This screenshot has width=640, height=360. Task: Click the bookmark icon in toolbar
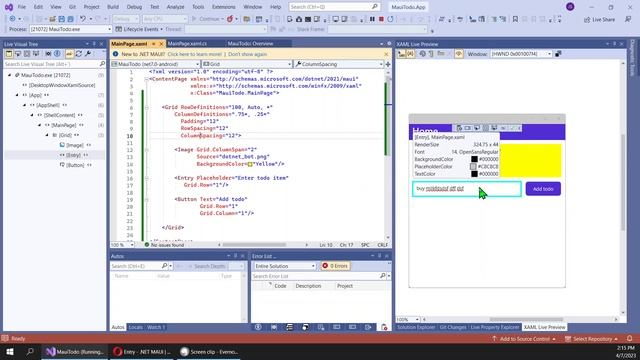(515, 19)
